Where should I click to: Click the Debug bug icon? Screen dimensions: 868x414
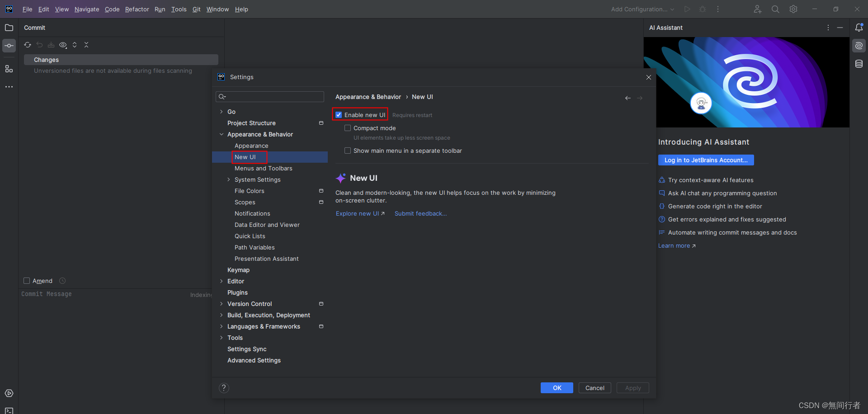(703, 9)
